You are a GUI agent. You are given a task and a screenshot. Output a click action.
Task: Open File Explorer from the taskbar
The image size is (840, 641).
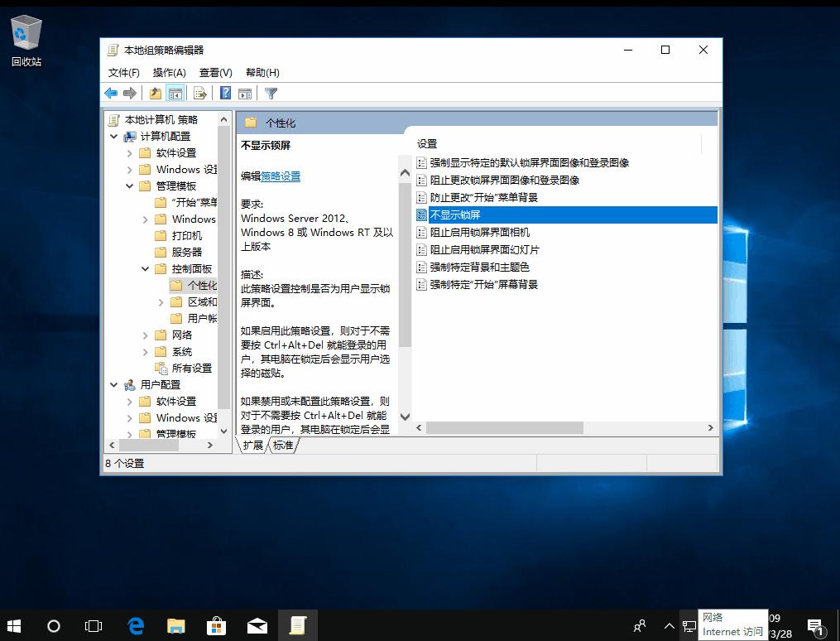(x=175, y=625)
